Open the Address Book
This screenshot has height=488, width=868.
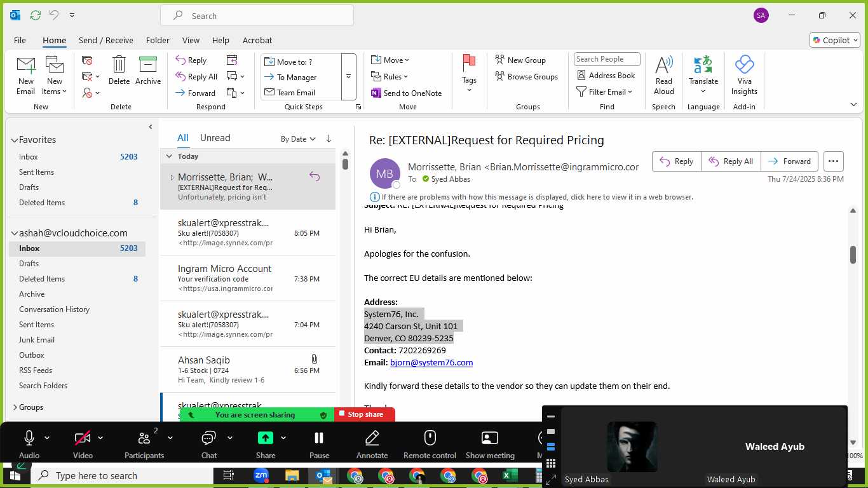coord(606,75)
